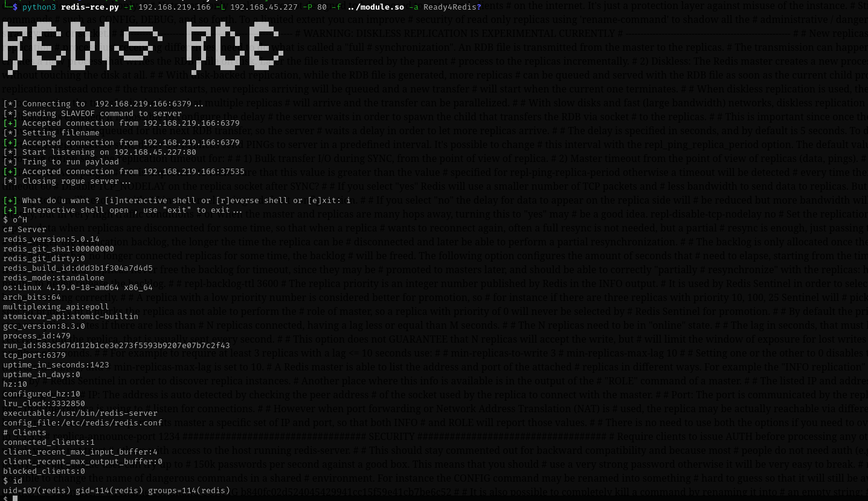Click the arch_bits:64 line
Image resolution: width=868 pixels, height=501 pixels.
[x=32, y=297]
